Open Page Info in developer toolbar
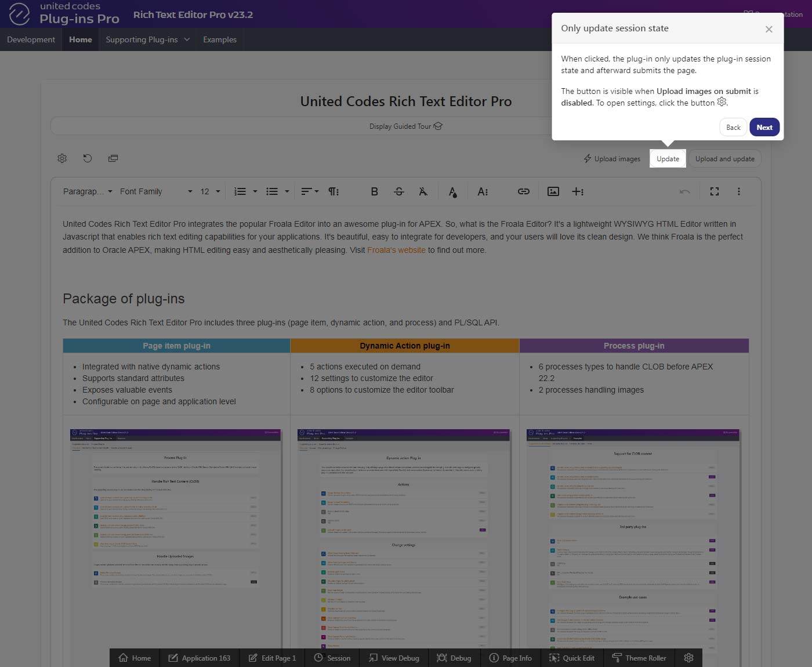This screenshot has height=667, width=812. (510, 658)
